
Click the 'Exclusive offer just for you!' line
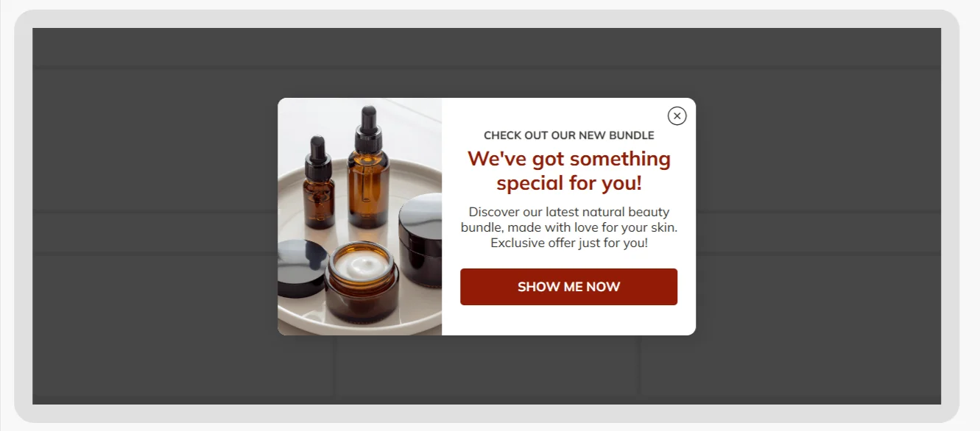pyautogui.click(x=568, y=243)
